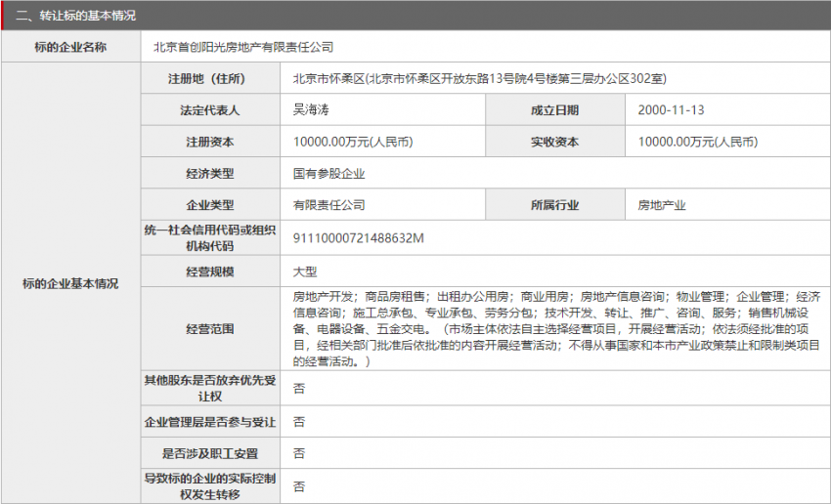Select the value 大型
This screenshot has width=831, height=504.
[x=305, y=272]
